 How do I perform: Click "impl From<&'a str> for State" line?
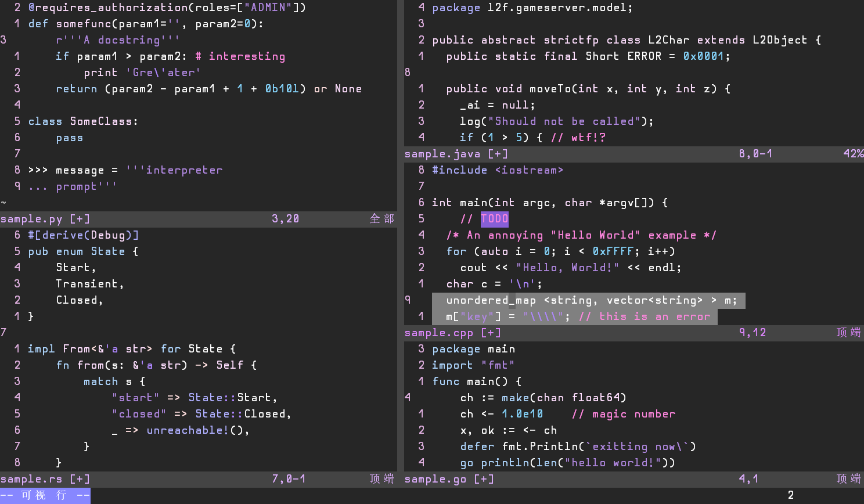coord(132,349)
